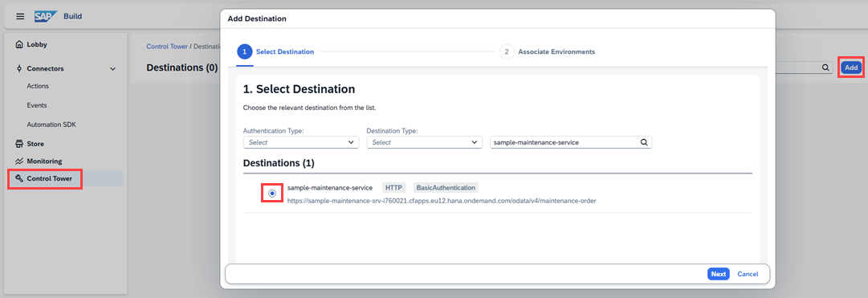Viewport: 868px width, 298px height.
Task: Open Monitoring in sidebar
Action: [x=44, y=161]
